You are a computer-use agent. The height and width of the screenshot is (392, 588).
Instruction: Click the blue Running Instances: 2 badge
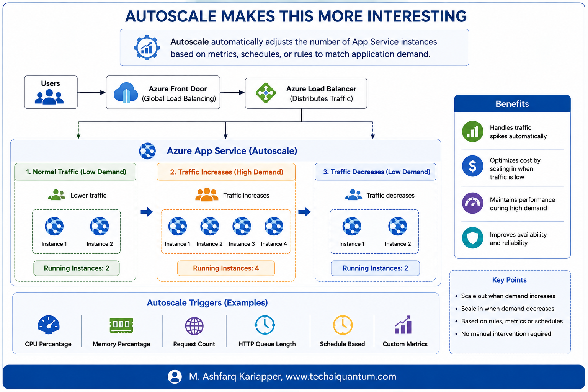pos(375,268)
